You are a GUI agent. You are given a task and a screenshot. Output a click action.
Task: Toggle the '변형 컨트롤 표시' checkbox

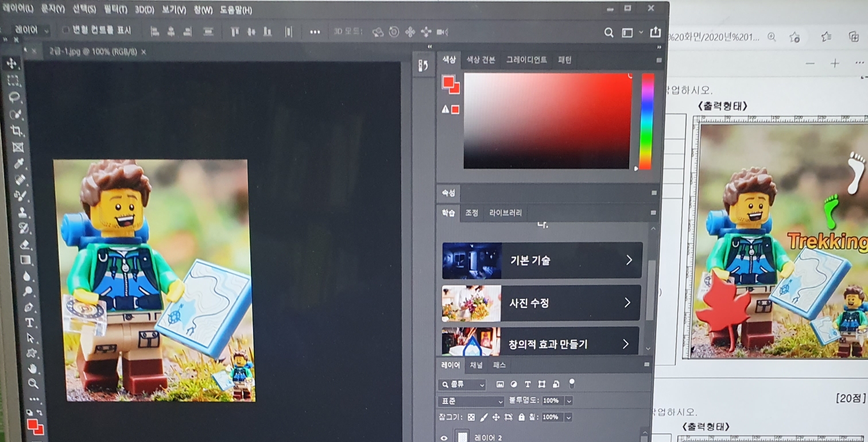65,30
